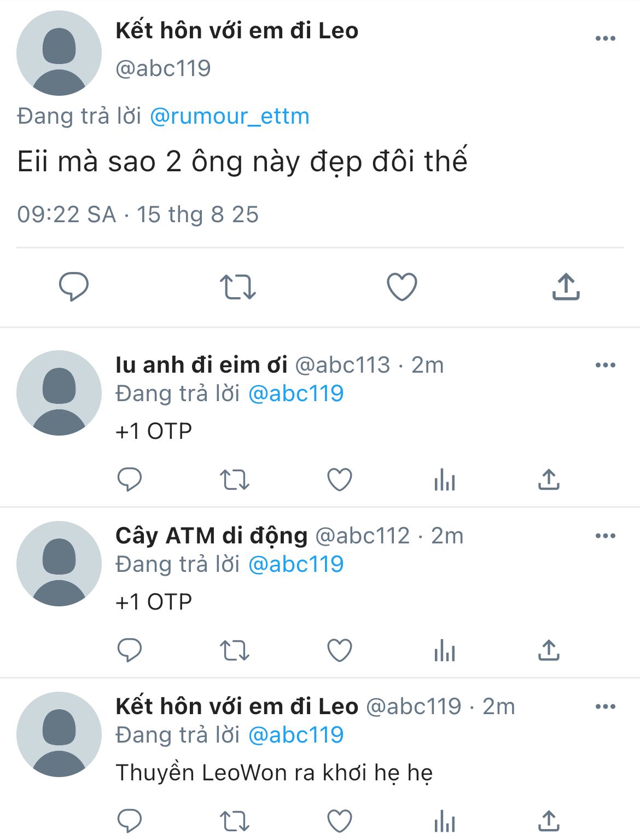This screenshot has height=840, width=640.
Task: Open more options on @abc113's reply
Action: (605, 365)
